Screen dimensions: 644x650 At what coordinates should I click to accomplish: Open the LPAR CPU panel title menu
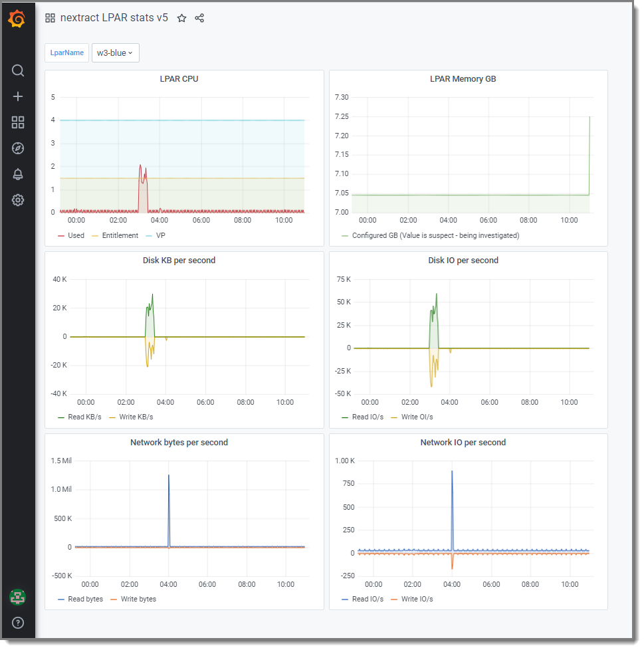point(179,79)
